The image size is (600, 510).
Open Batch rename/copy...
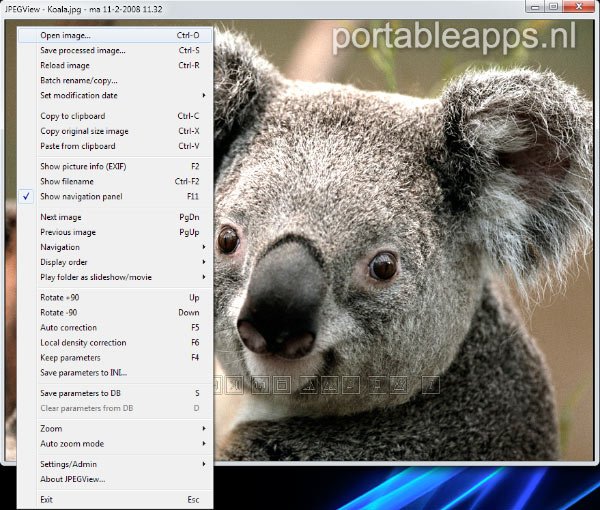point(115,80)
